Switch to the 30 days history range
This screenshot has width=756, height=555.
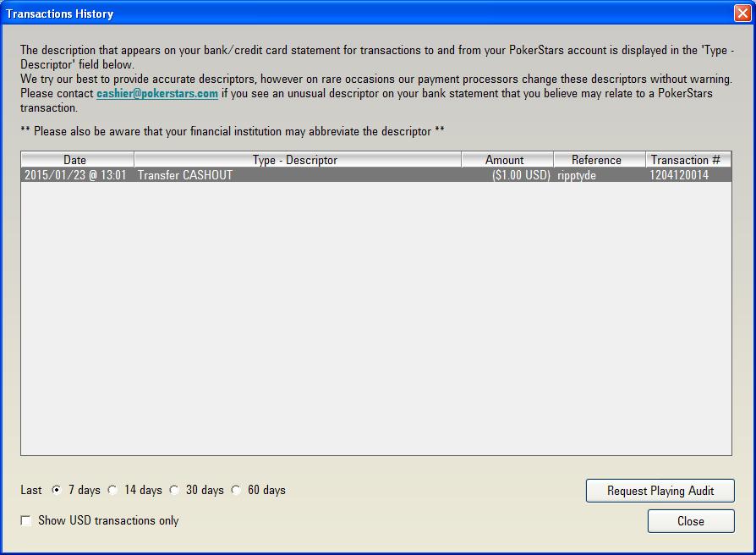174,490
